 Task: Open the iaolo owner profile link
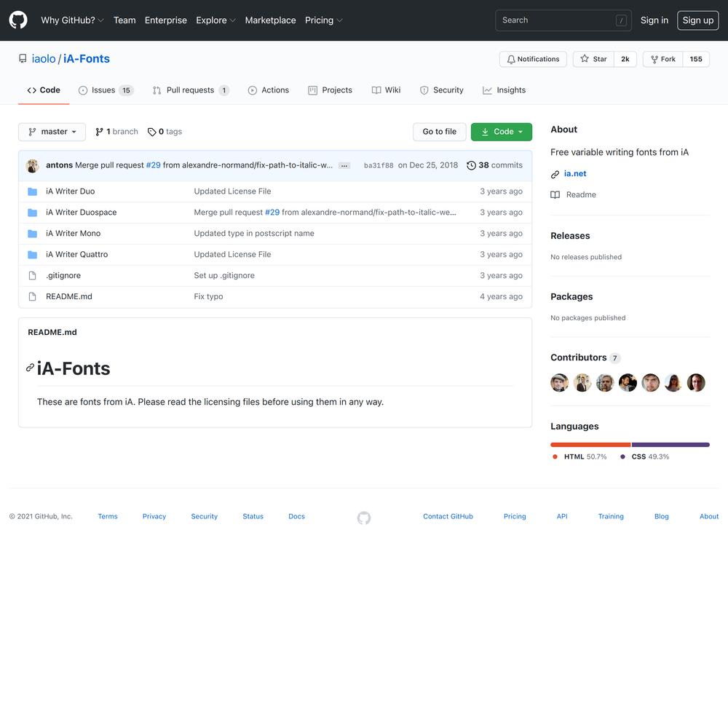[x=44, y=58]
